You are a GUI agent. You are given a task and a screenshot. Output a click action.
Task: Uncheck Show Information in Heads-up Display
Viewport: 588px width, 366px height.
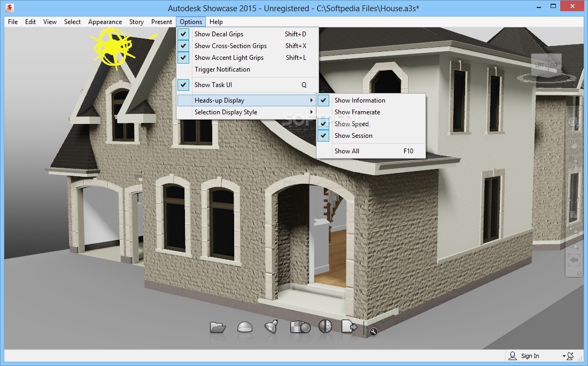coord(372,100)
